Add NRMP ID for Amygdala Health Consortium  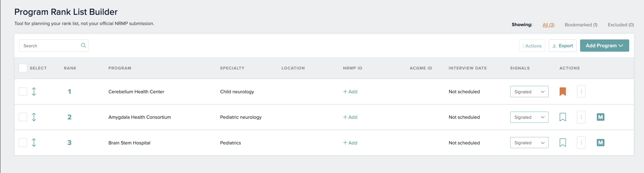pos(350,117)
